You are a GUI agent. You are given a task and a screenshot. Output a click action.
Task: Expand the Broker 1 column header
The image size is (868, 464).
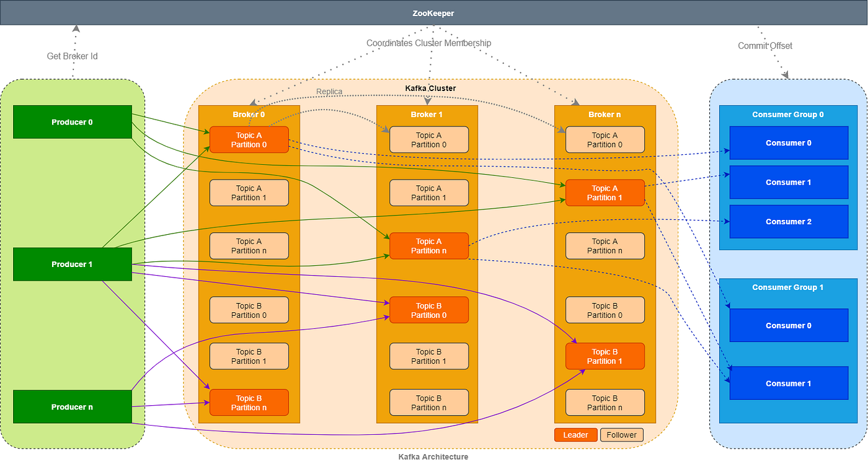click(427, 114)
